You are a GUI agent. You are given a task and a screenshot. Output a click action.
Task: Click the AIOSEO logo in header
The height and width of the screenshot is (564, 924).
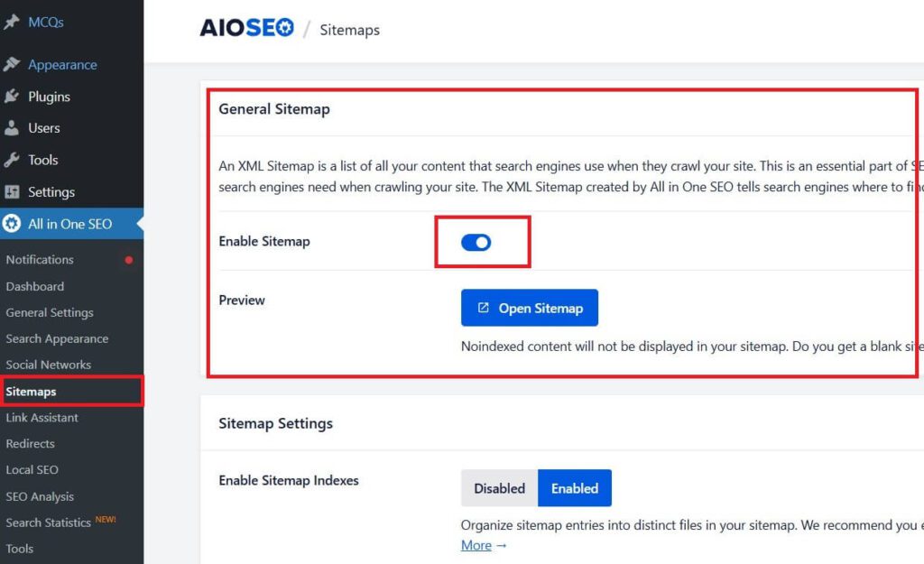[246, 28]
